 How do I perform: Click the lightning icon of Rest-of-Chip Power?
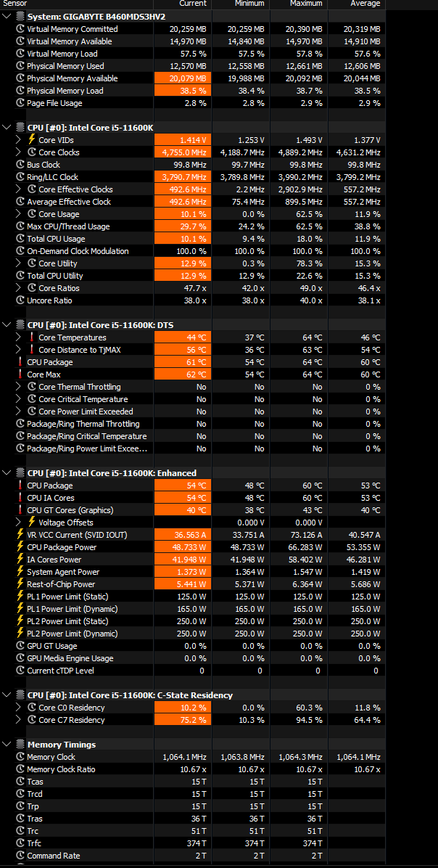tap(20, 584)
